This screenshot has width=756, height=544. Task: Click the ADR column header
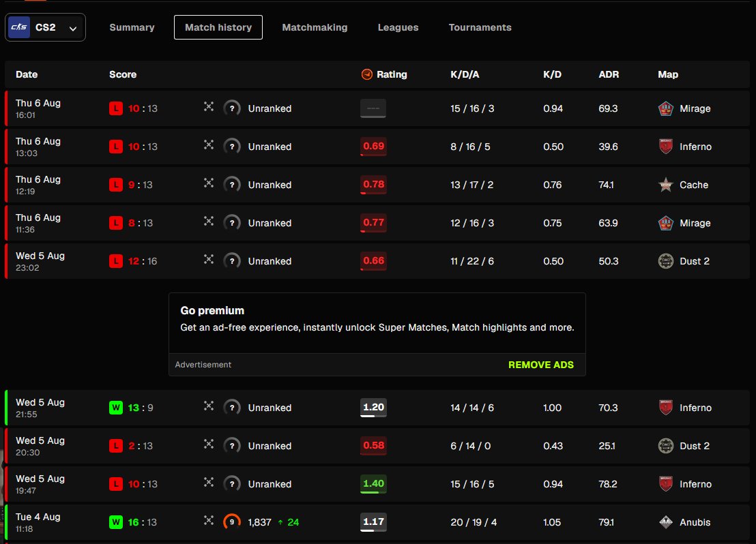(609, 74)
